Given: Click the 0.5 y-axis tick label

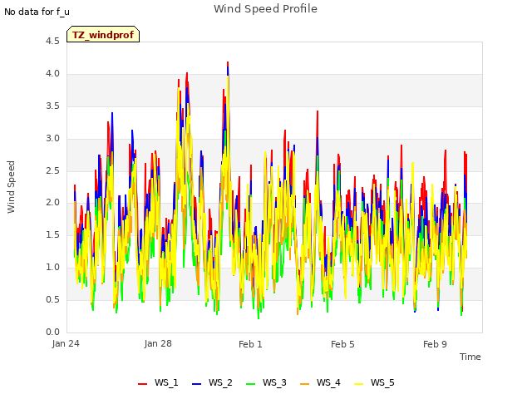Looking at the screenshot, I should (x=52, y=299).
